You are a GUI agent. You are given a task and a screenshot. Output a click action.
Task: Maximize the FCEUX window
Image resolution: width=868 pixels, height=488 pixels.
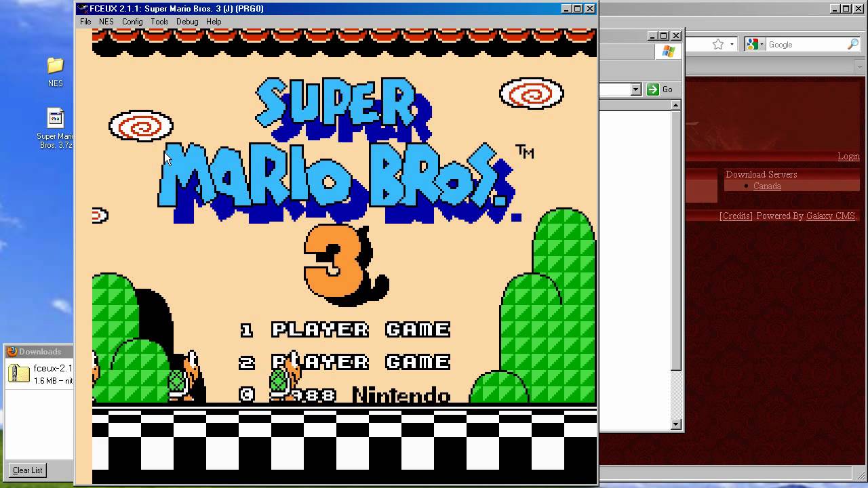pos(577,9)
